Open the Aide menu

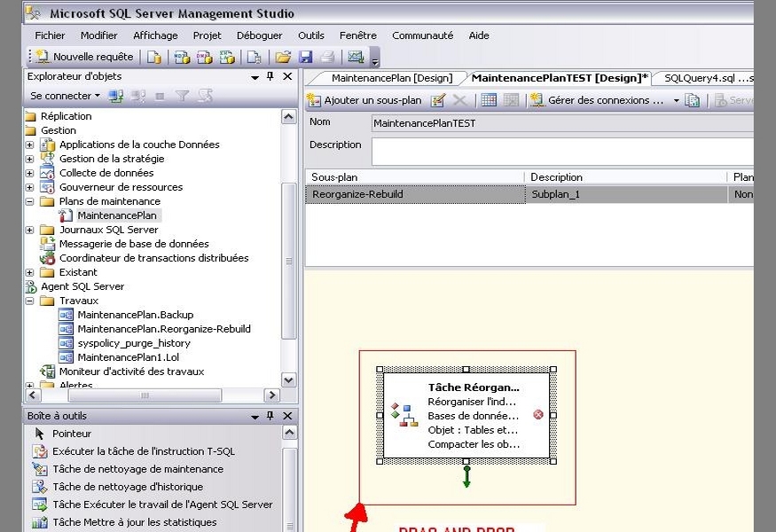(x=479, y=35)
